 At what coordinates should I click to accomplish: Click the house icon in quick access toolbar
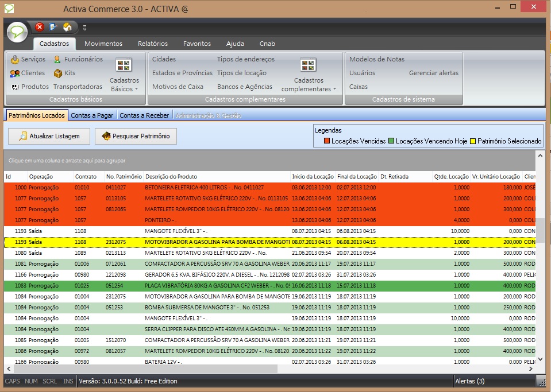(x=67, y=27)
